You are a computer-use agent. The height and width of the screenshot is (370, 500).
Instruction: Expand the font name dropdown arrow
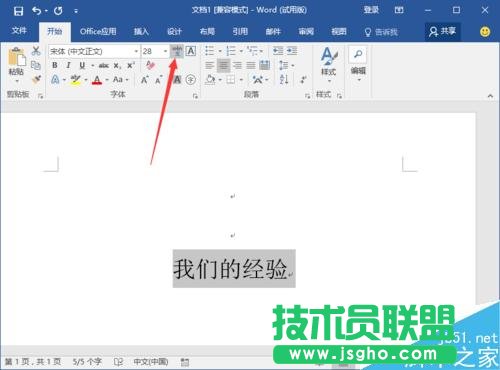coord(136,51)
